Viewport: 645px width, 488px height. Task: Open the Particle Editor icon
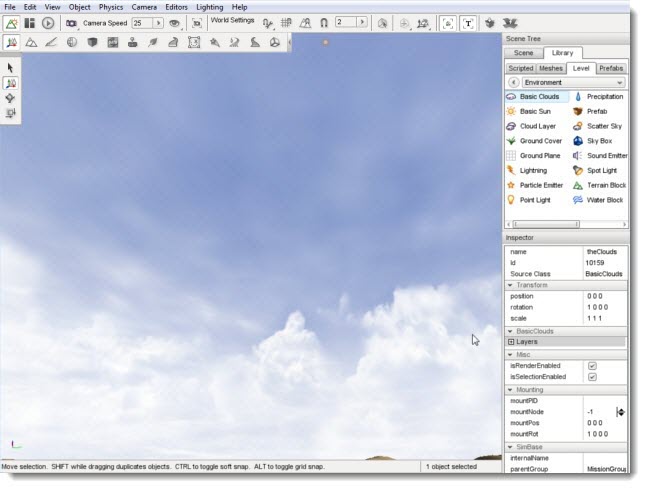point(214,42)
